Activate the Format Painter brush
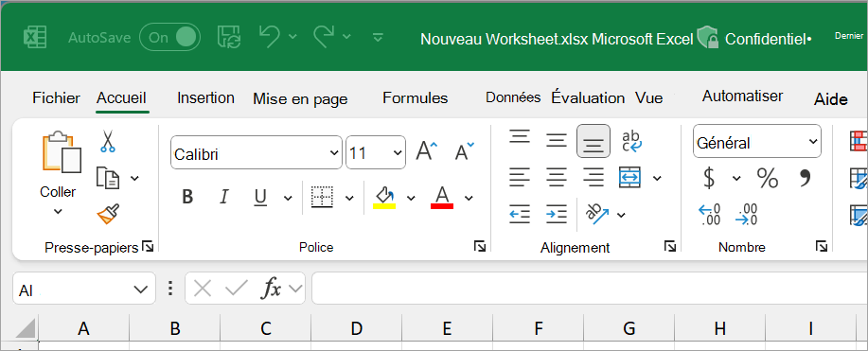This screenshot has height=351, width=868. pyautogui.click(x=109, y=214)
